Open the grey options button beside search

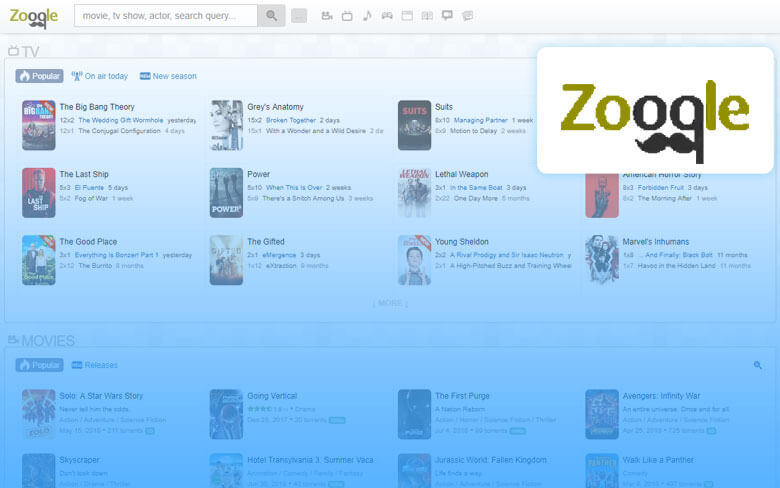tap(299, 16)
